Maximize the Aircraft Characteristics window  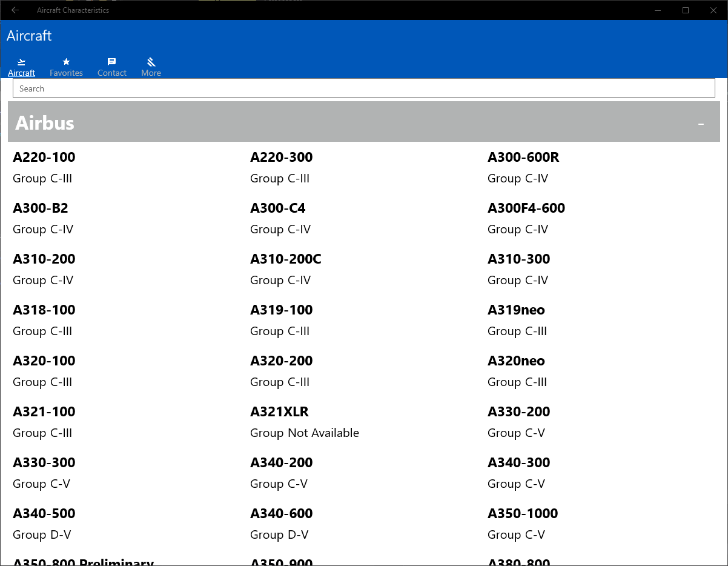(x=686, y=10)
